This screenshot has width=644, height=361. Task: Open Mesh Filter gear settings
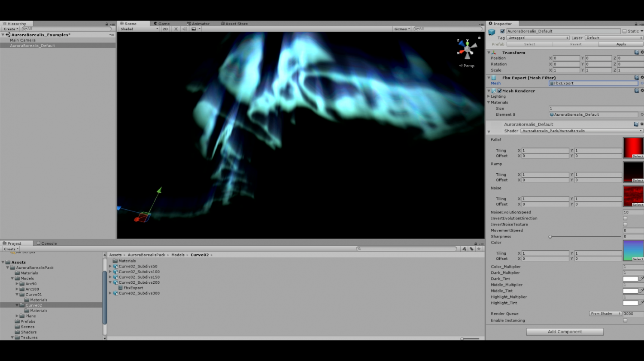[642, 78]
